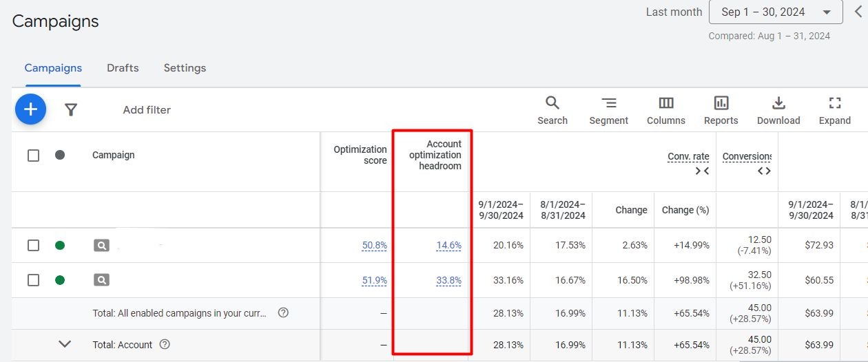
Task: Click the 33.16% conv. rate cell
Action: [508, 280]
